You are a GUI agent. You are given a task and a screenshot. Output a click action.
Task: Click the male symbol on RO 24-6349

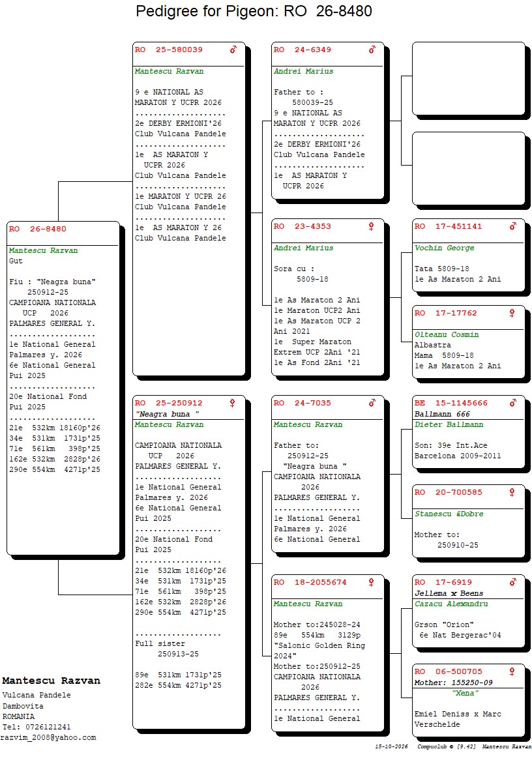click(372, 49)
